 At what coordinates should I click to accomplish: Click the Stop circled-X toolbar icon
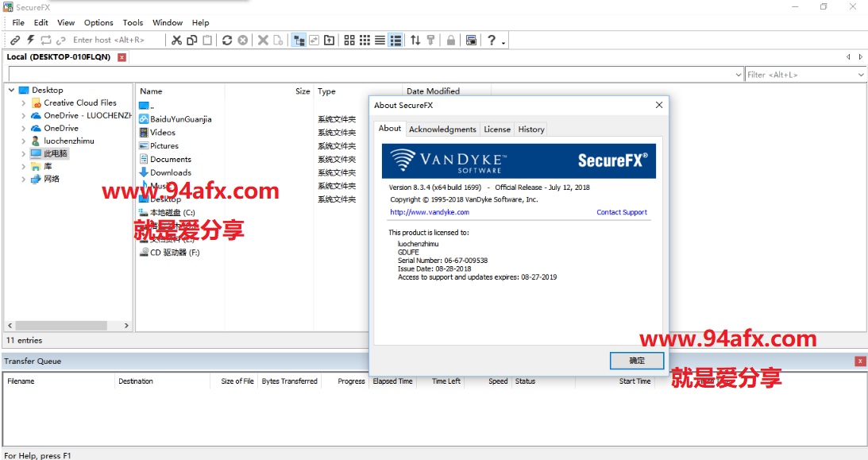[242, 40]
